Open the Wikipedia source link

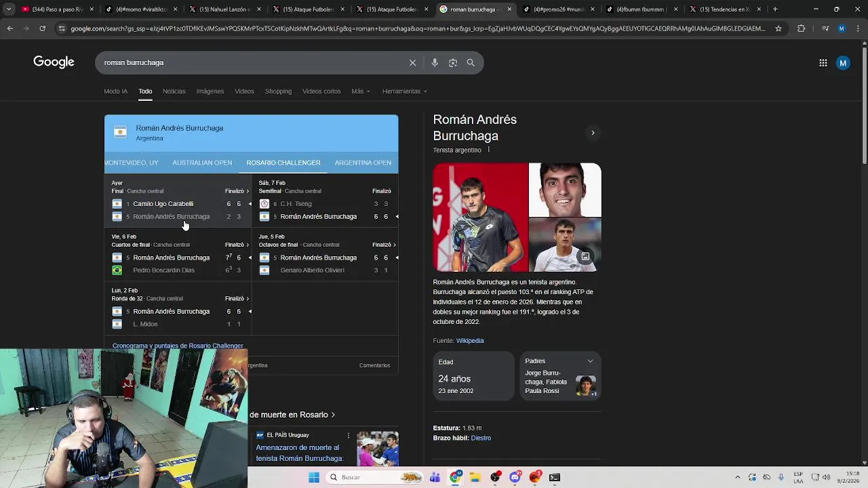point(470,341)
